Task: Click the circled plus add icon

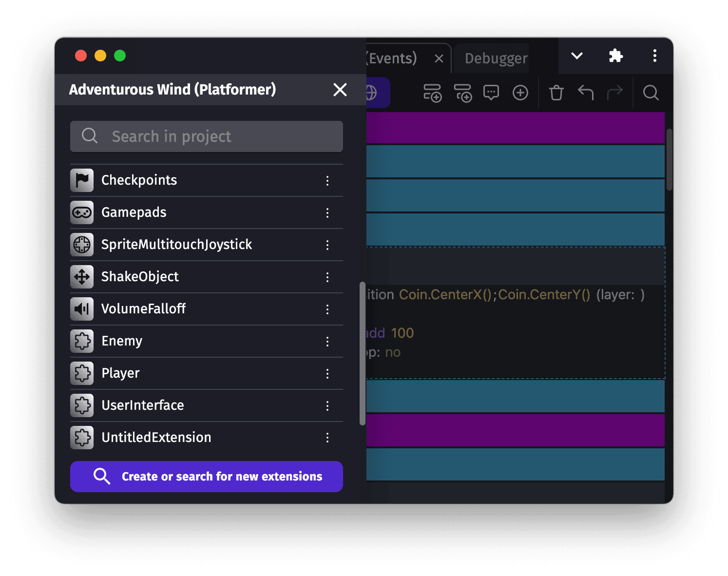Action: point(520,93)
